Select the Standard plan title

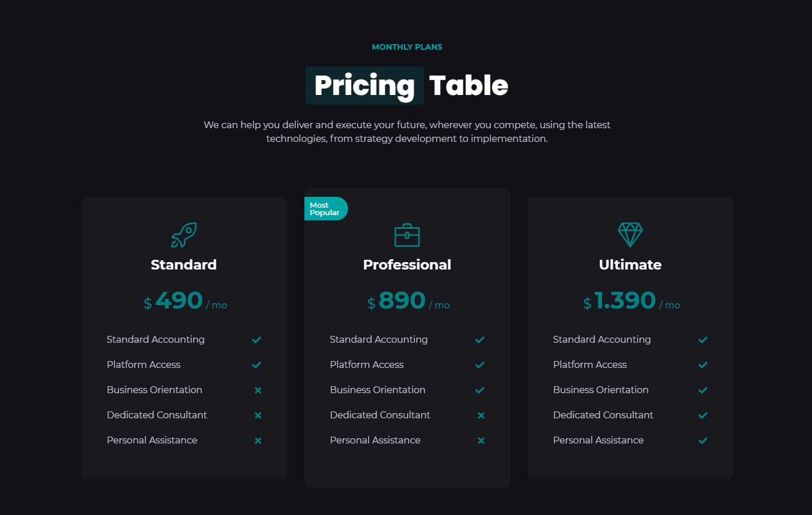(184, 264)
